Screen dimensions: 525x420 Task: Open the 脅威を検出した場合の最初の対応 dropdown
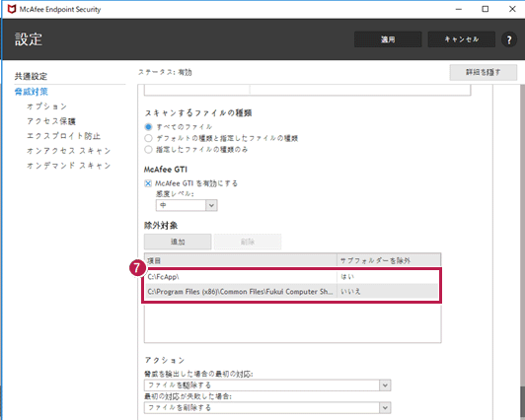267,385
